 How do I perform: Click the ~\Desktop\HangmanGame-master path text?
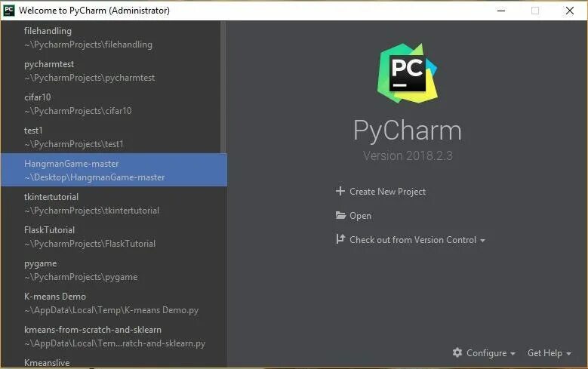(94, 177)
